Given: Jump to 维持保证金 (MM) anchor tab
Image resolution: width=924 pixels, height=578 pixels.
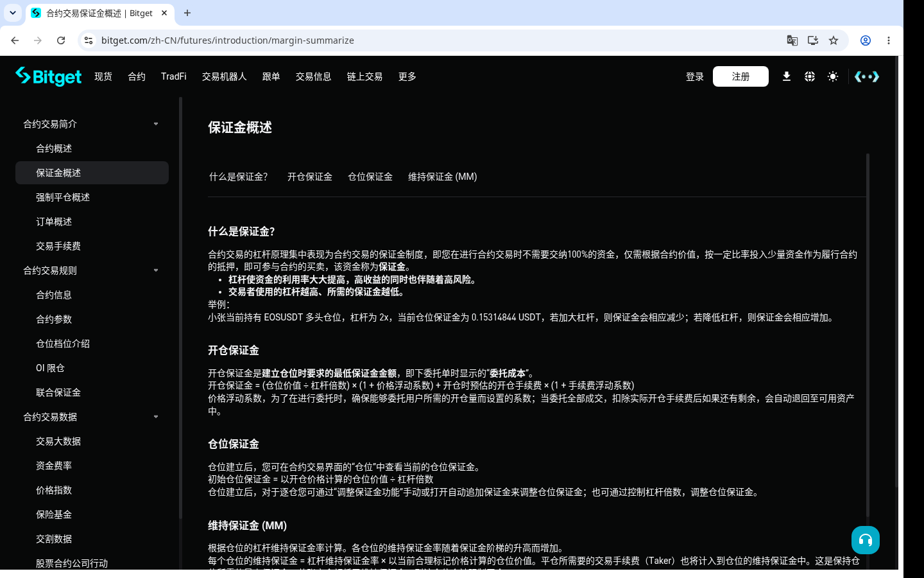Looking at the screenshot, I should coord(443,177).
